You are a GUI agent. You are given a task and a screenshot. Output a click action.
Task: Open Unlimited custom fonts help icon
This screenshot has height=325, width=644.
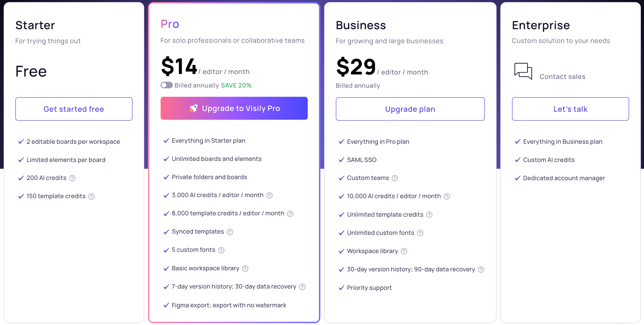[x=420, y=233]
